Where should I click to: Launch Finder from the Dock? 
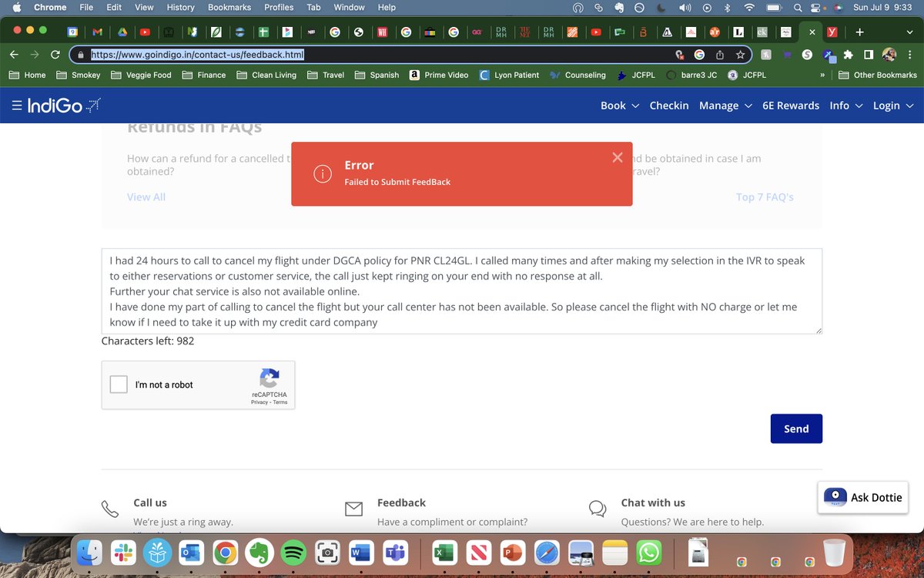click(x=91, y=553)
